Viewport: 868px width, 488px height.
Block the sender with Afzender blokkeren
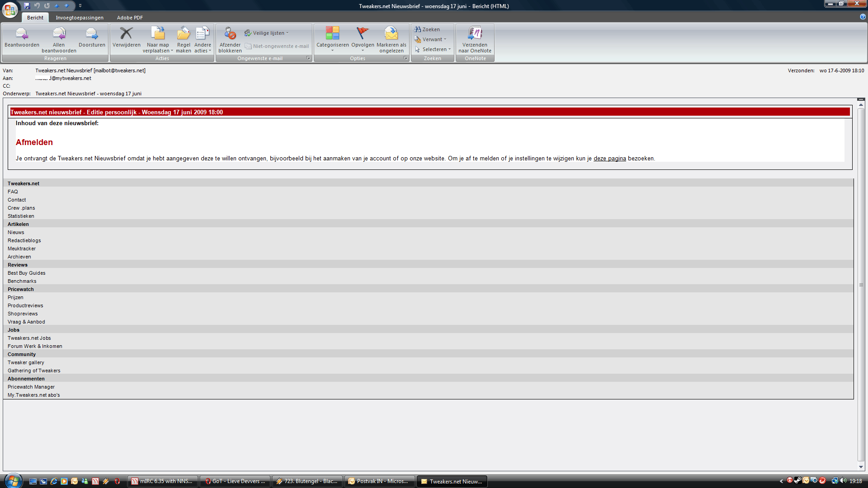click(230, 40)
